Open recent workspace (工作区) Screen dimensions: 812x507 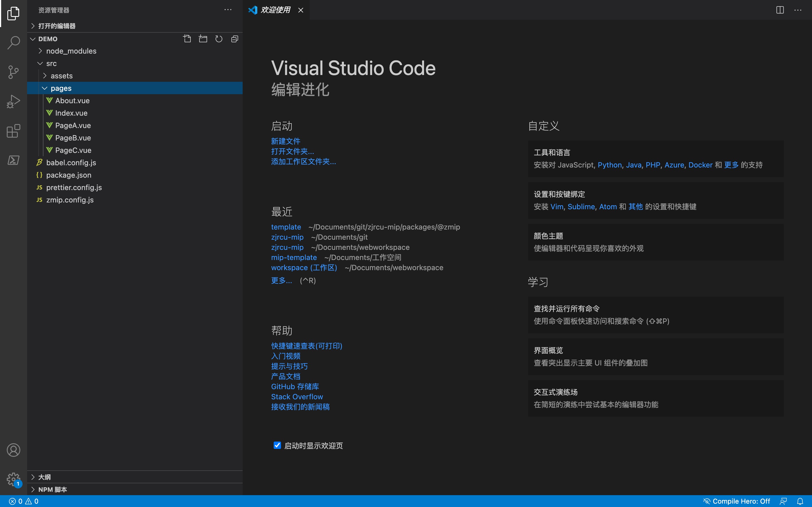point(304,268)
